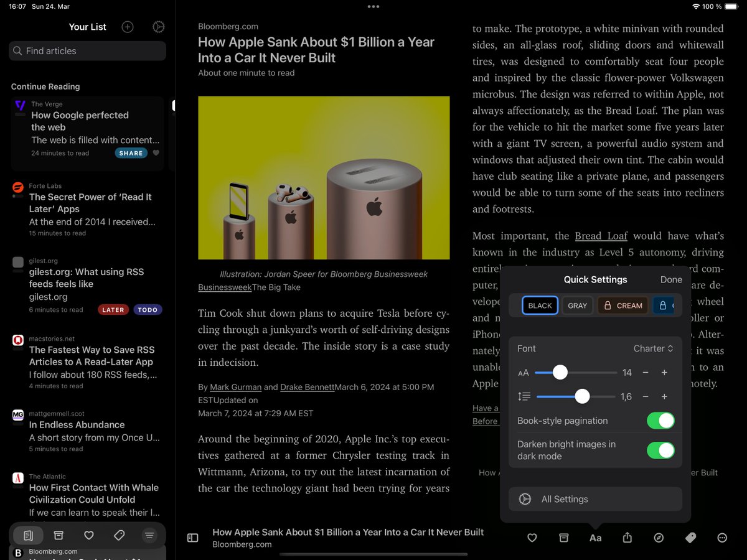The height and width of the screenshot is (560, 747).
Task: Tap the Aa text settings icon
Action: click(596, 538)
